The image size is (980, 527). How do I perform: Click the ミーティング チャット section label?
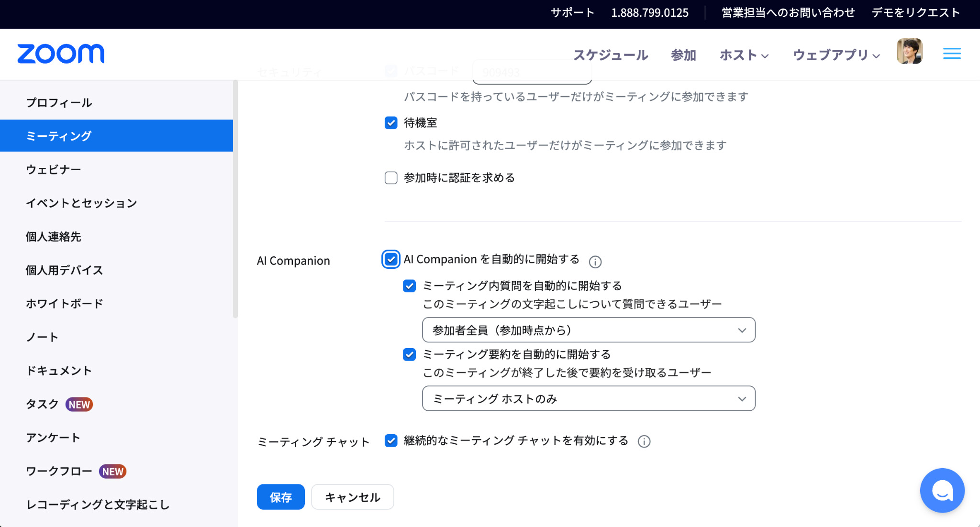[x=313, y=442]
